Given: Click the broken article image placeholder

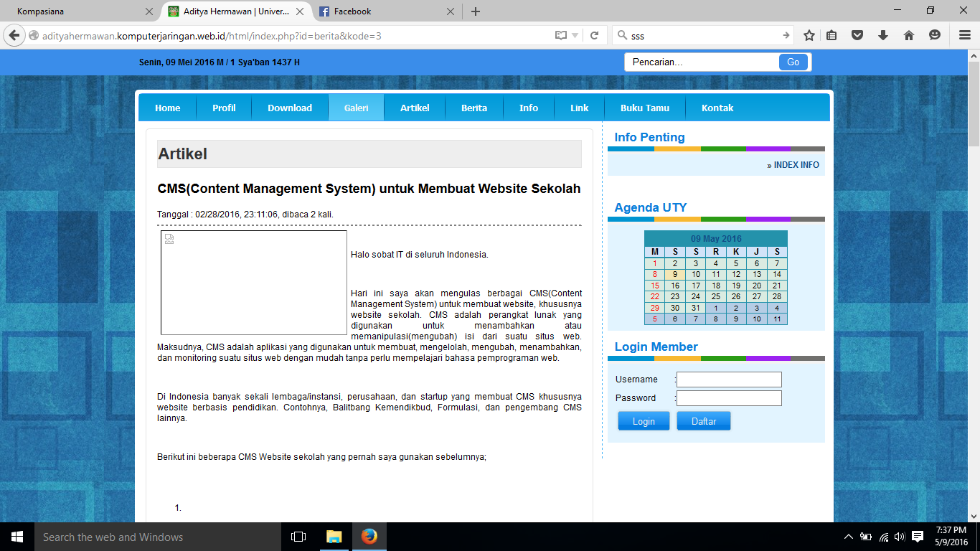Looking at the screenshot, I should (254, 283).
